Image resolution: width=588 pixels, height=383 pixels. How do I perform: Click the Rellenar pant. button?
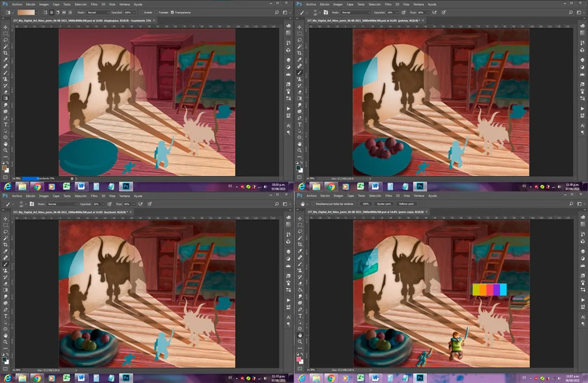pyautogui.click(x=407, y=203)
